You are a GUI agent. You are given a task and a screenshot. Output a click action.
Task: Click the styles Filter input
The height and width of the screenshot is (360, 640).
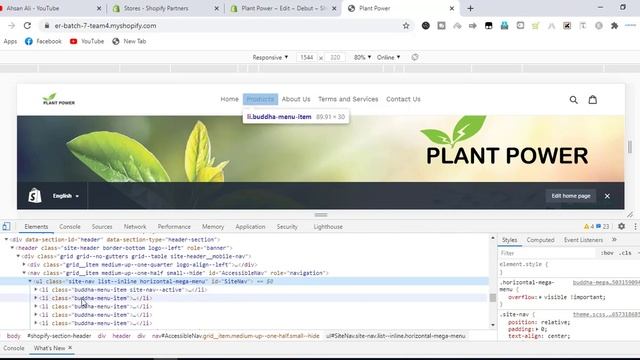pos(547,253)
